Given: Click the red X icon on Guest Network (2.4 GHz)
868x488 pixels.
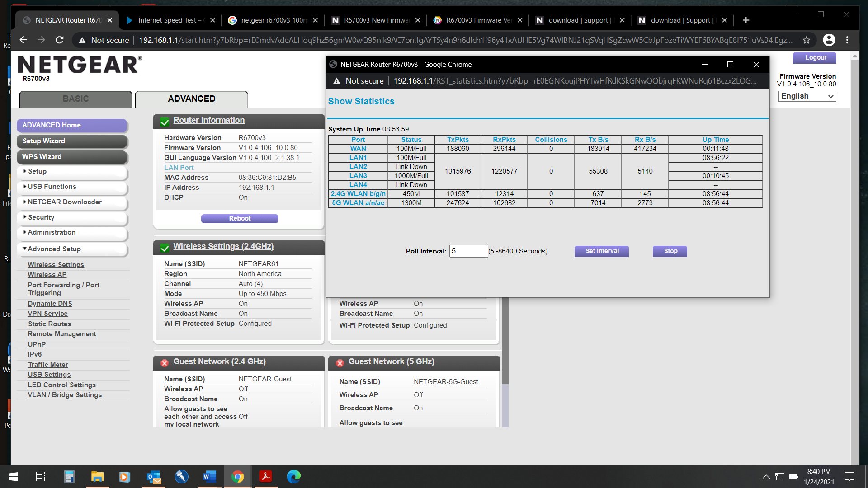Looking at the screenshot, I should (164, 363).
